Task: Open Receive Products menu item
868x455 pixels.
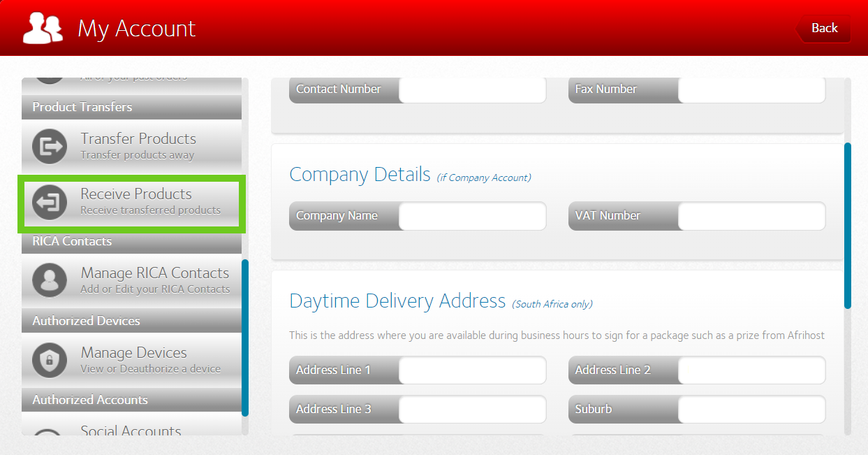Action: coord(136,201)
